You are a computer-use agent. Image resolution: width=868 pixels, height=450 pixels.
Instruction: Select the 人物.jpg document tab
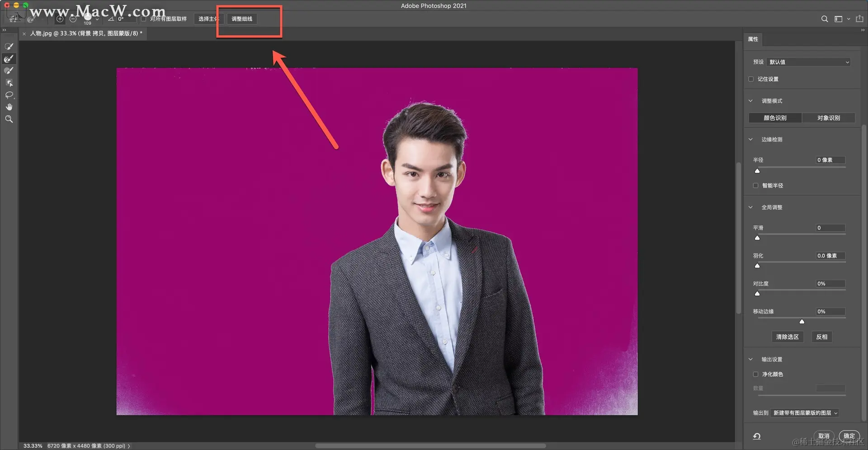[86, 33]
